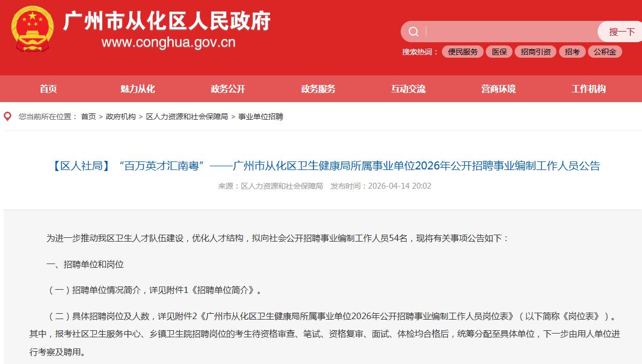Viewport: 642px width, 364px height.
Task: Open the 魅力从化 navigation menu
Action: pos(139,89)
